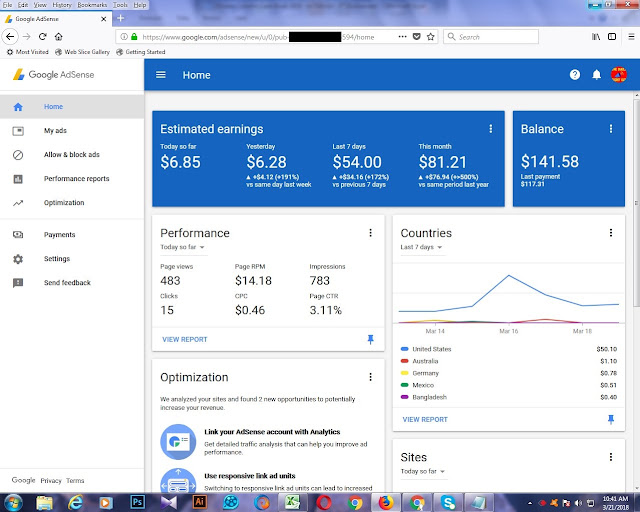640x512 pixels.
Task: Open the Getting Started bookmark
Action: coord(141,52)
